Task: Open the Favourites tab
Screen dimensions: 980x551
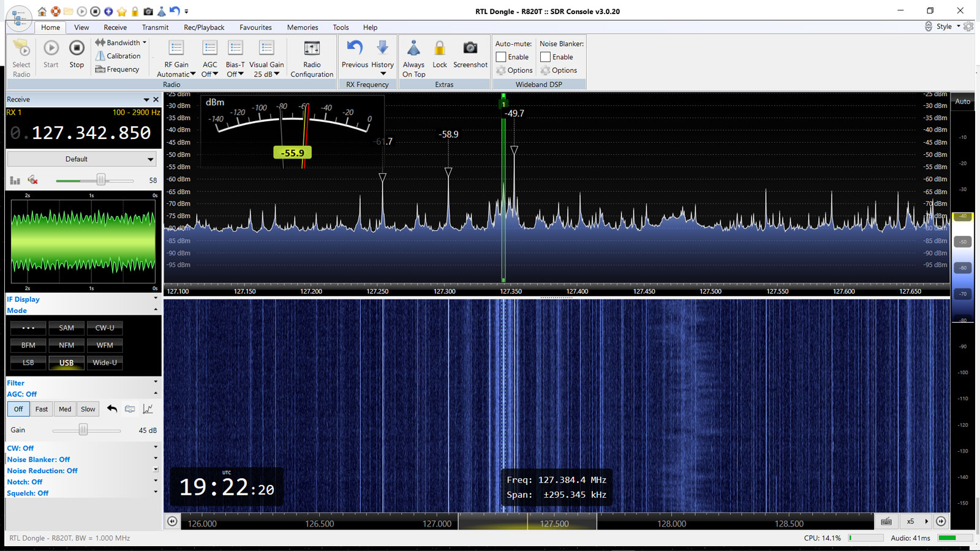Action: coord(255,27)
